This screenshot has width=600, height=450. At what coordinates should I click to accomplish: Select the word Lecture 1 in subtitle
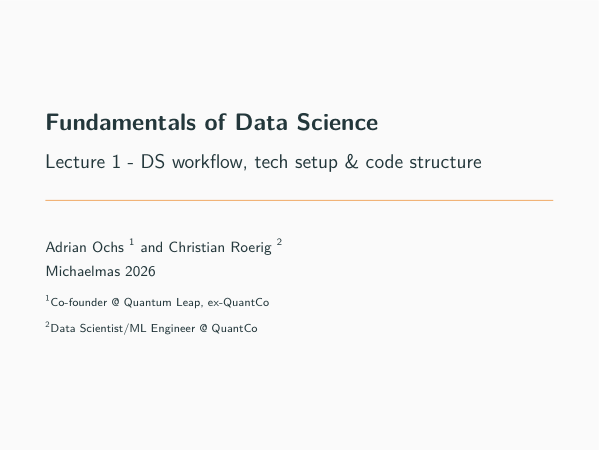(x=83, y=162)
